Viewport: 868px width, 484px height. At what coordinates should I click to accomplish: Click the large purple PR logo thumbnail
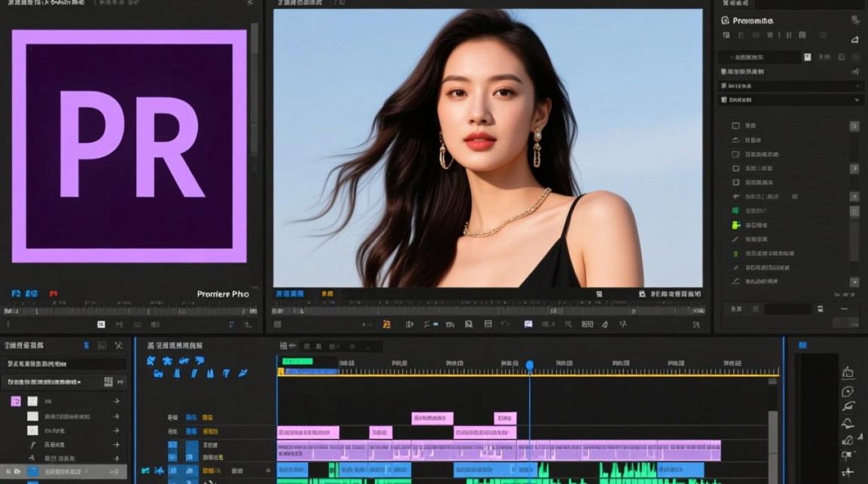coord(129,146)
